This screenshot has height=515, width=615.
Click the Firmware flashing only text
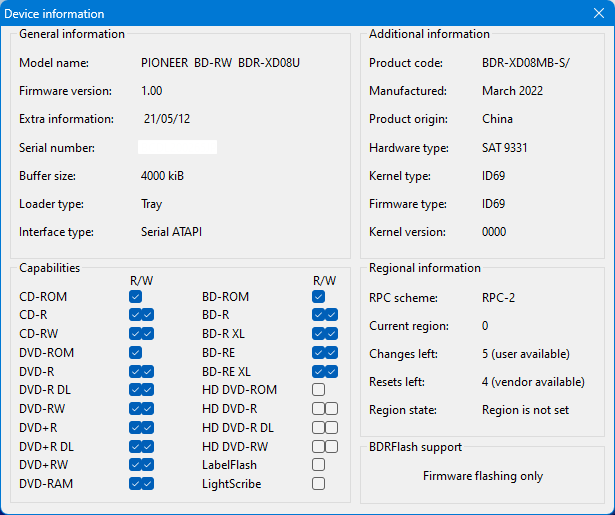[482, 476]
